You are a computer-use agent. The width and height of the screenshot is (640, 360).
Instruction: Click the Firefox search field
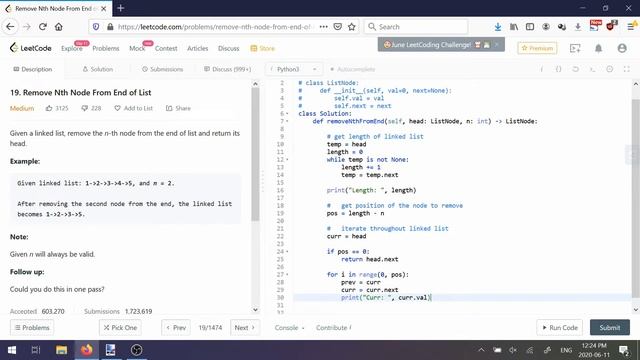point(416,27)
